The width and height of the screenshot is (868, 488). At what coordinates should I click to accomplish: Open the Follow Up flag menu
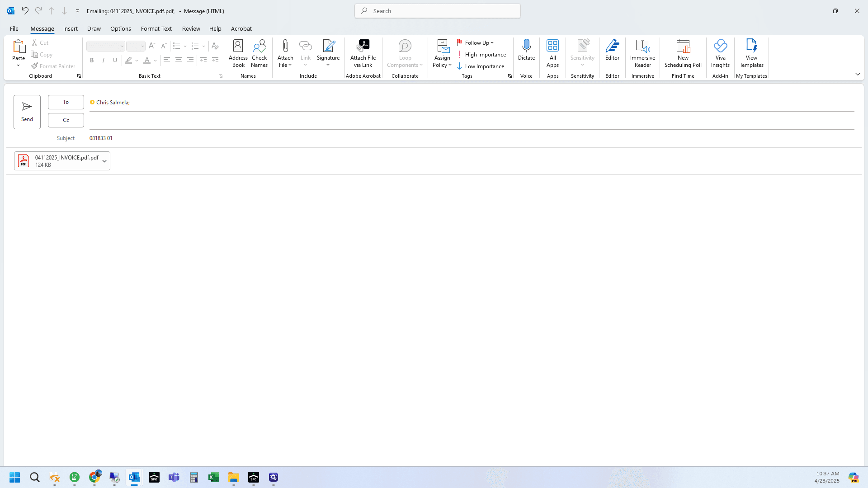[x=476, y=42]
